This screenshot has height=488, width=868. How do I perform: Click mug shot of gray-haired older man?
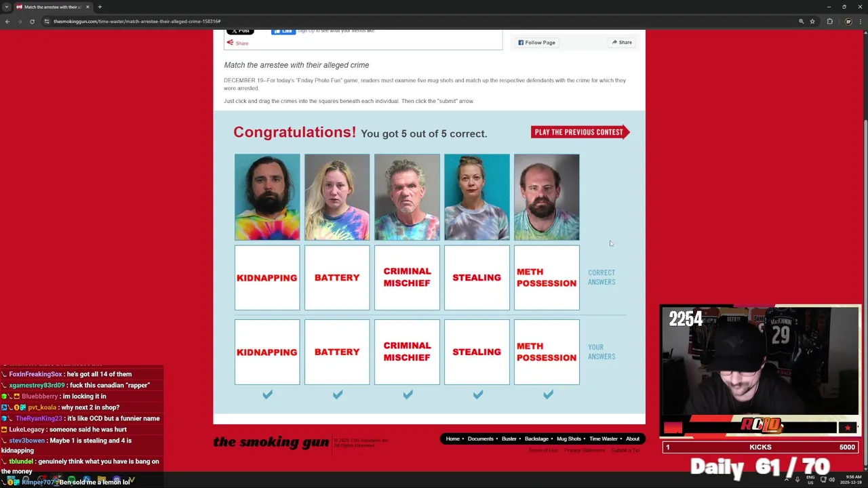pos(407,197)
